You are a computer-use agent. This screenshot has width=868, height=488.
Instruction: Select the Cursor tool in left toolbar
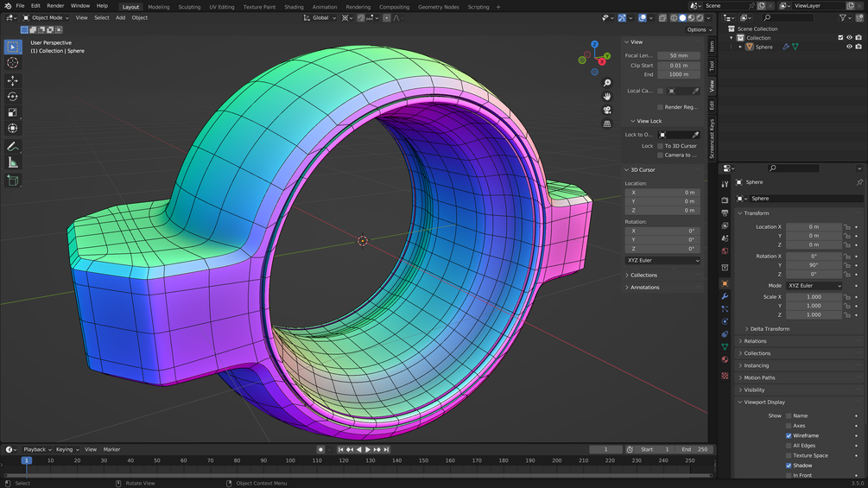pyautogui.click(x=12, y=63)
